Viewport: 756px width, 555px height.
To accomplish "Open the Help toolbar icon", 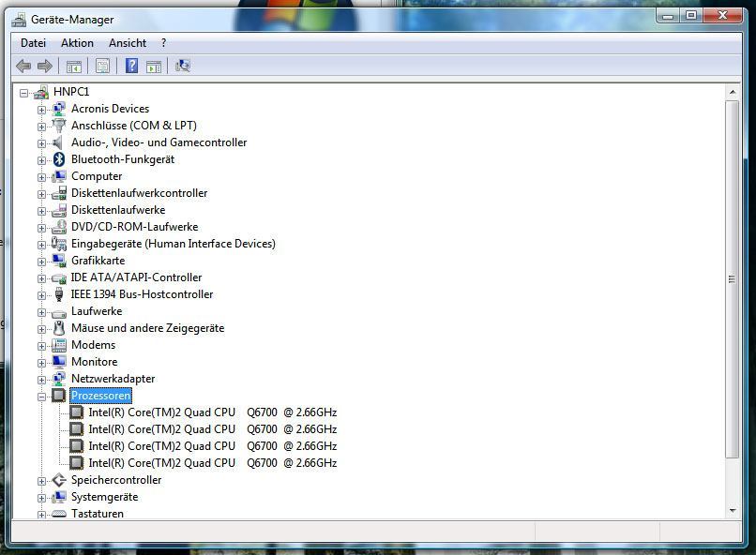I will (x=131, y=66).
